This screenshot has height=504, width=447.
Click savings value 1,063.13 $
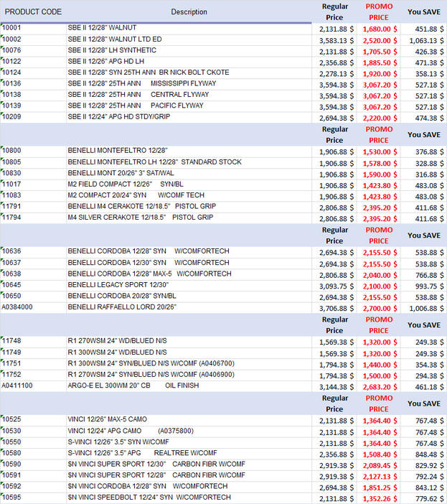coord(426,41)
